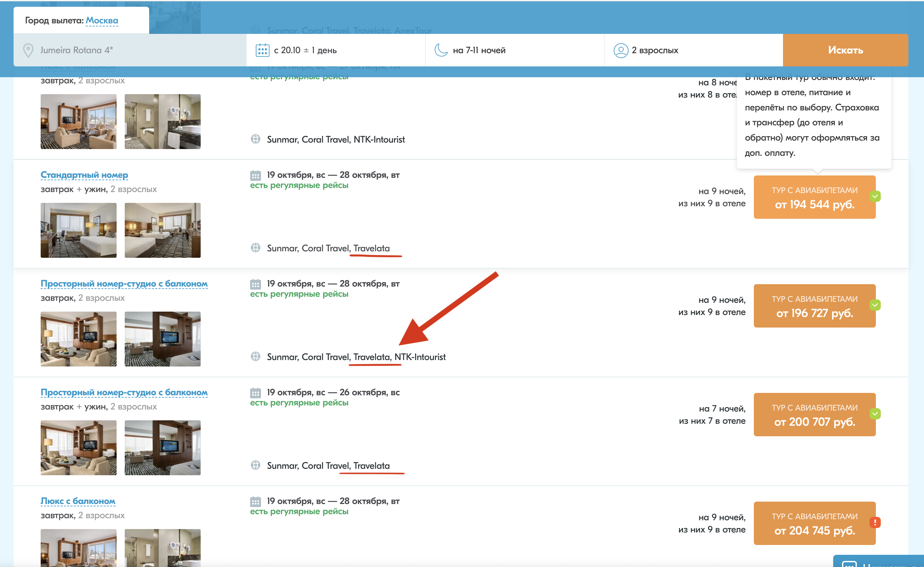Click red warning badge on 204 745 руб. button

pos(875,522)
